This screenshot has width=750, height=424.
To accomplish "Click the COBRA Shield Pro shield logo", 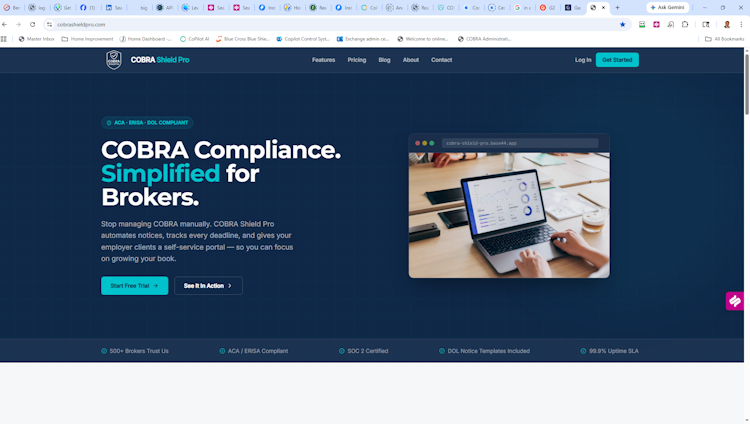I will (114, 60).
